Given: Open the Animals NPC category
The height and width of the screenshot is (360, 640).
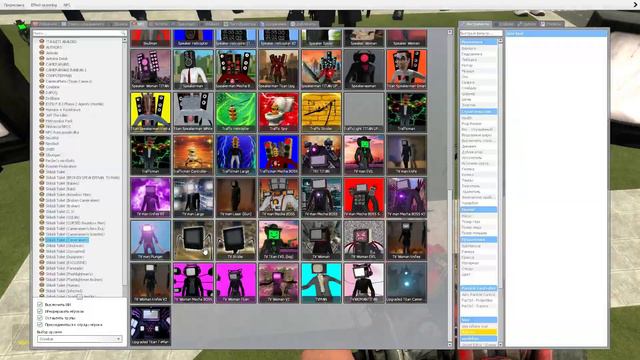Looking at the screenshot, I should pyautogui.click(x=52, y=53).
